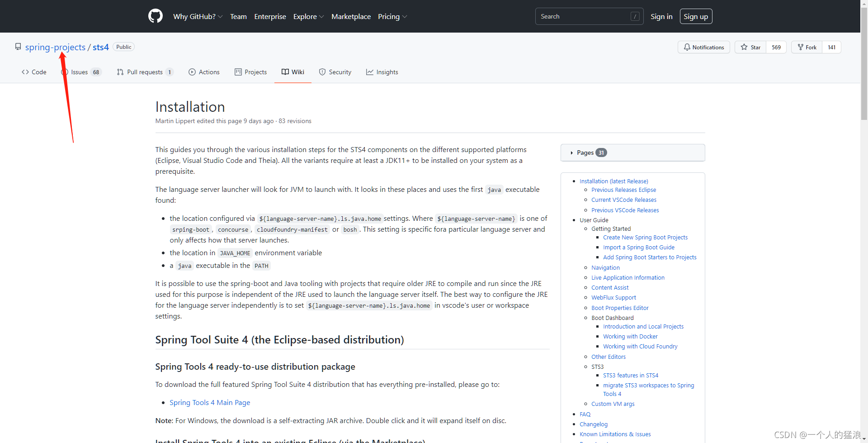The width and height of the screenshot is (868, 443).
Task: Open the Content Assist link
Action: [610, 288]
